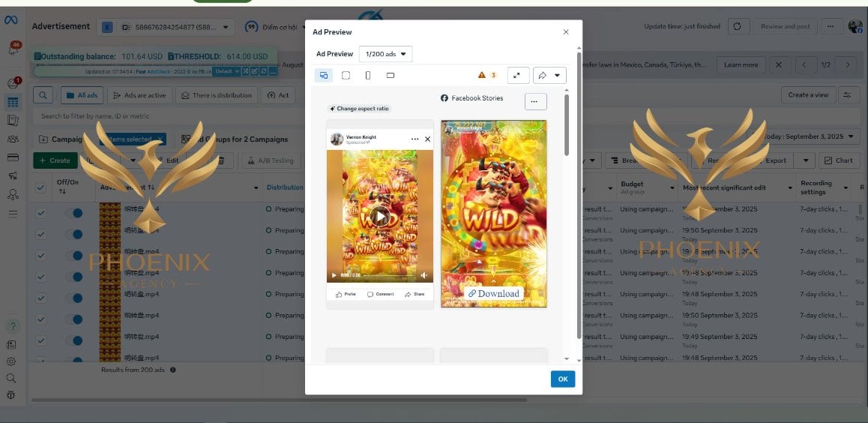The image size is (868, 423).
Task: Click the large play button on the video
Action: (x=380, y=217)
